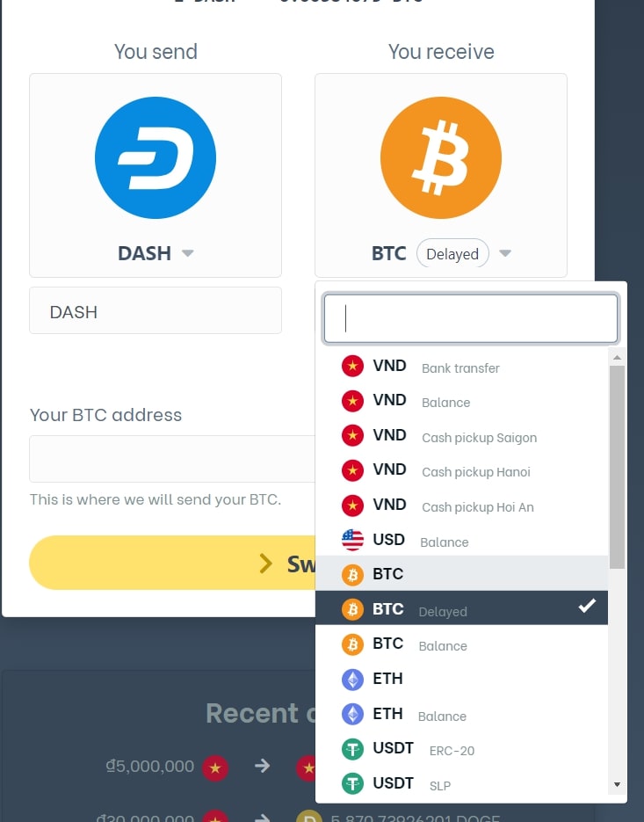This screenshot has height=822, width=644.
Task: Click the Vietnam flag beside VND Bank transfer
Action: [x=352, y=366]
